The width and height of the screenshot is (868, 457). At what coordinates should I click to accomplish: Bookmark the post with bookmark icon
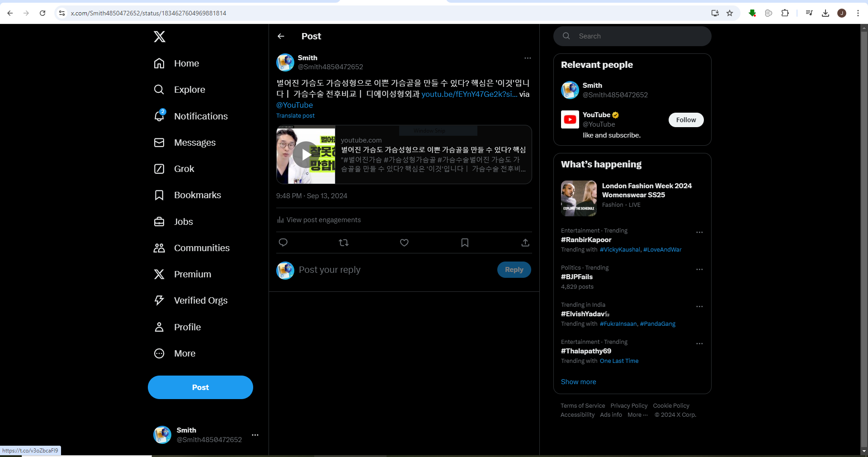[x=465, y=243]
